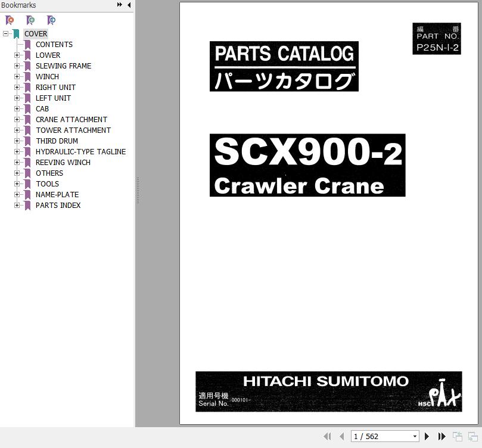Jump to last page button
Screen dimensions: 482x448
[x=441, y=436]
